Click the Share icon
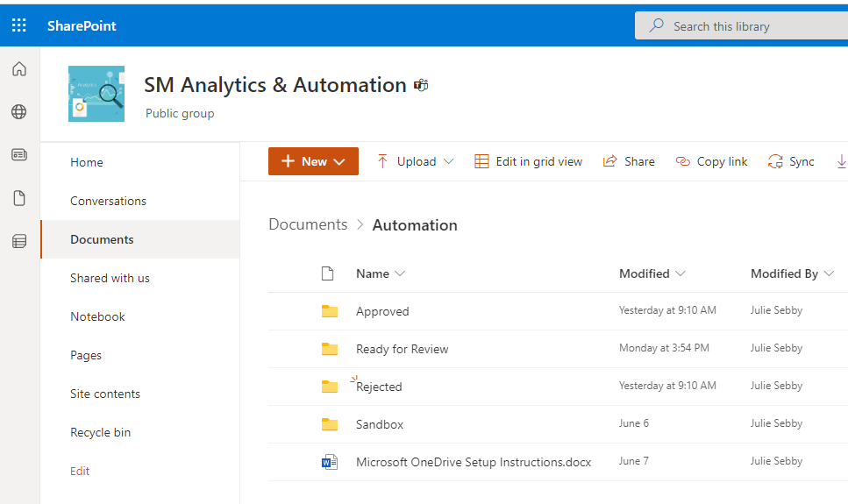Viewport: 848px width, 504px height. [x=610, y=161]
